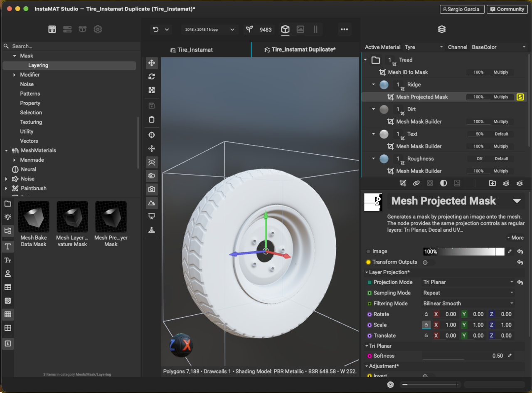Viewport: 532px width, 393px height.
Task: Open the Channel BaseColor dropdown
Action: pos(498,47)
